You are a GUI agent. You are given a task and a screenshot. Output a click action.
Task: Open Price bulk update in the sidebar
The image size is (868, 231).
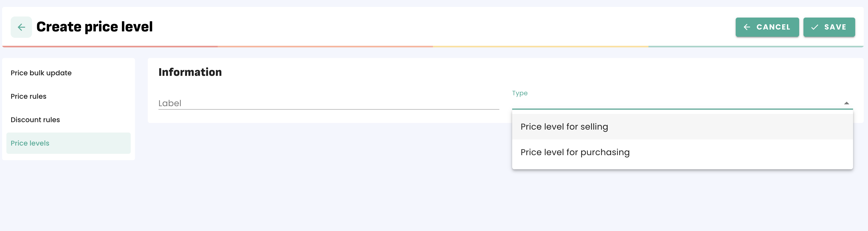pos(41,73)
